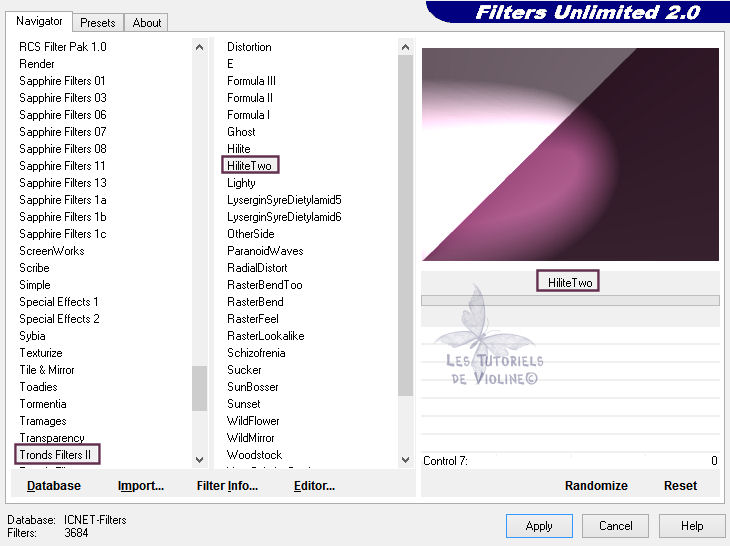Reset the filter controls
Image resolution: width=730 pixels, height=546 pixels.
(x=680, y=486)
